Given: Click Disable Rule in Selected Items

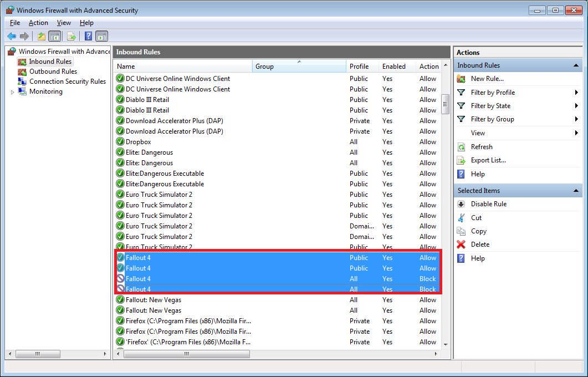Looking at the screenshot, I should point(489,204).
